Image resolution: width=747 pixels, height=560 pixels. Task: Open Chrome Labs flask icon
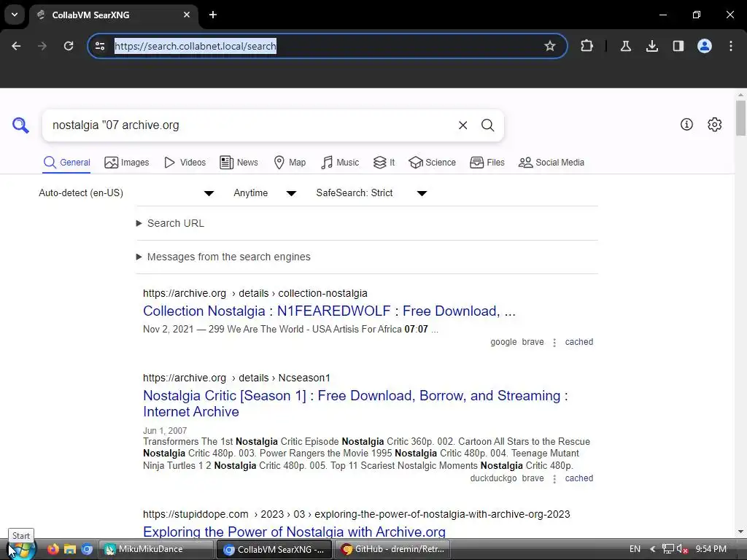tap(625, 46)
